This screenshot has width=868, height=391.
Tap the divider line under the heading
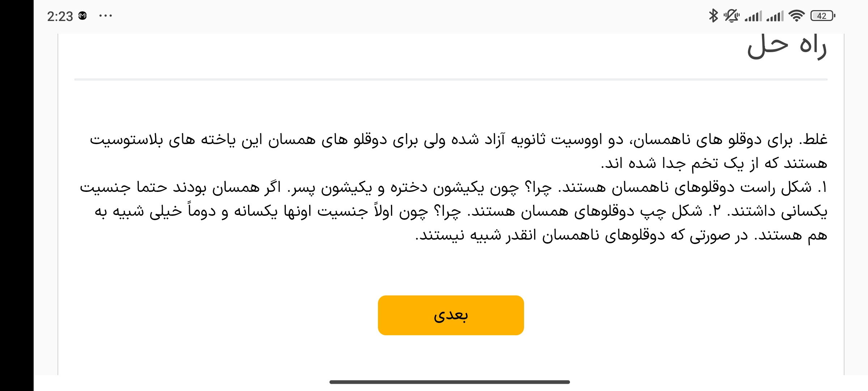[451, 79]
